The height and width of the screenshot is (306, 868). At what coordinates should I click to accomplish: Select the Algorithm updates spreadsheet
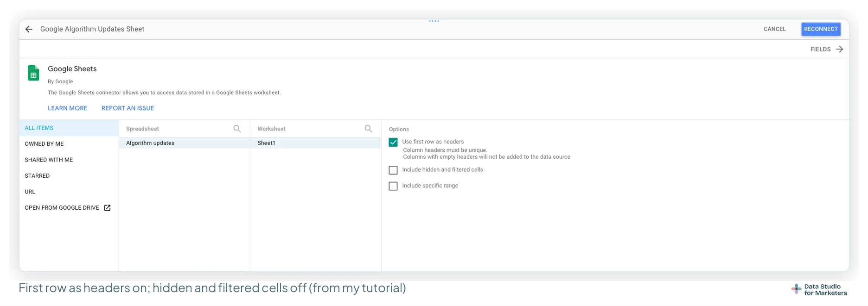pos(184,143)
